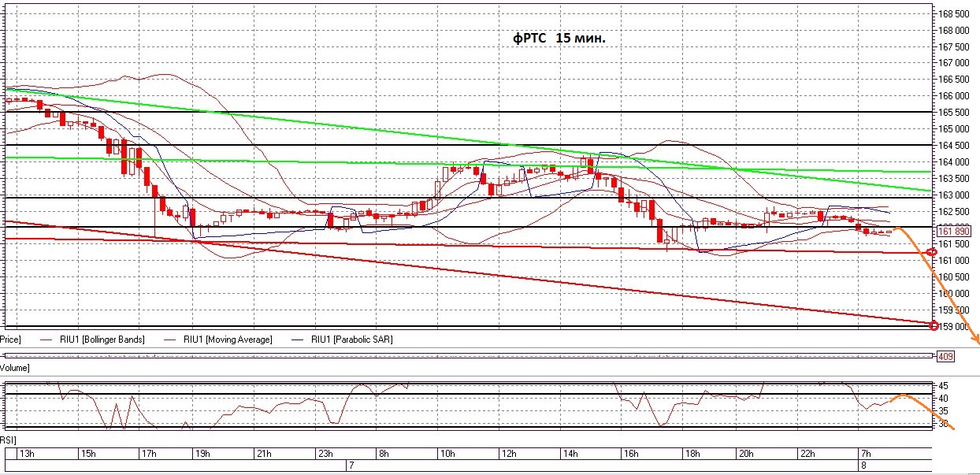Click the blue line sample beside Parabolic SAR
The image size is (980, 475).
tap(298, 340)
